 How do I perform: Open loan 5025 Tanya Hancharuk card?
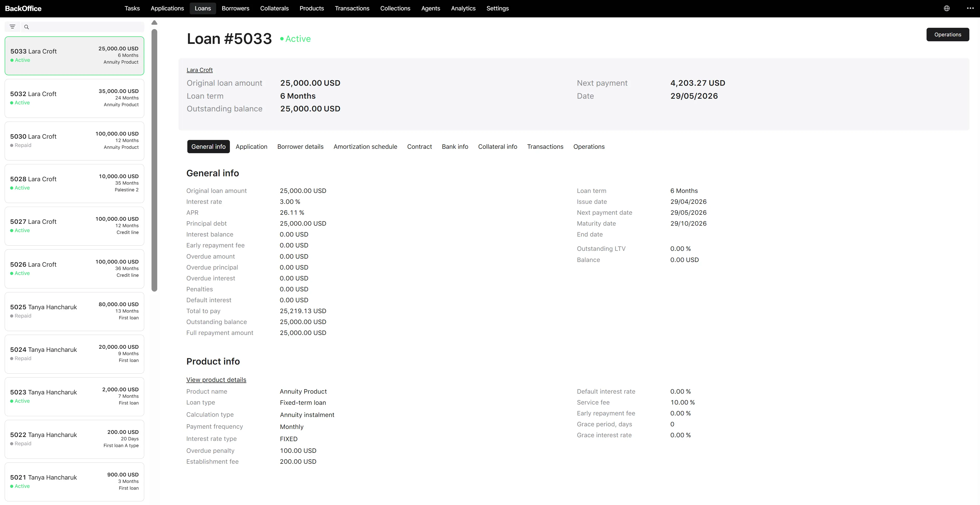coord(74,311)
